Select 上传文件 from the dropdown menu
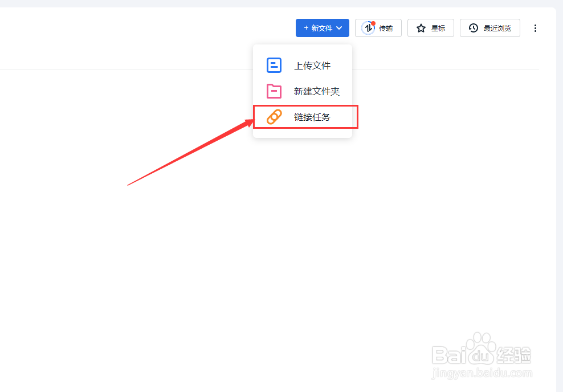The image size is (563, 392). (x=311, y=65)
